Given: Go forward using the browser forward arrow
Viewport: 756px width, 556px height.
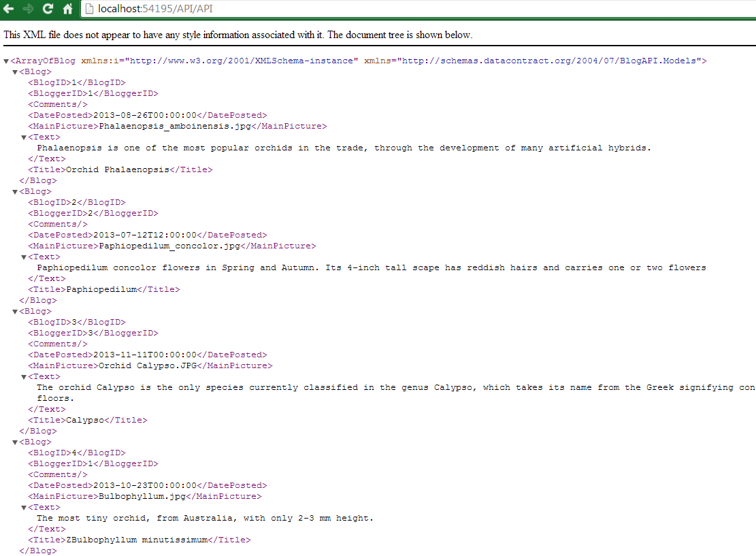Looking at the screenshot, I should pos(27,9).
